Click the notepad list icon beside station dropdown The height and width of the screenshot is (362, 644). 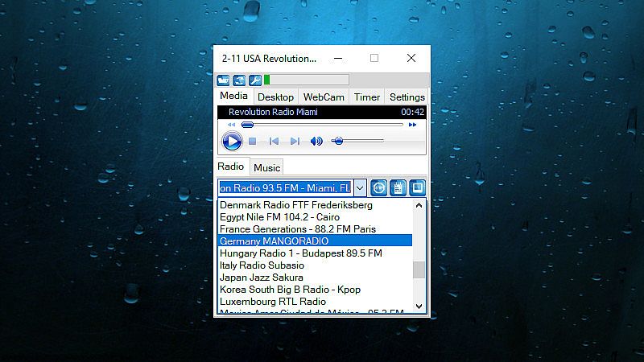click(x=398, y=188)
